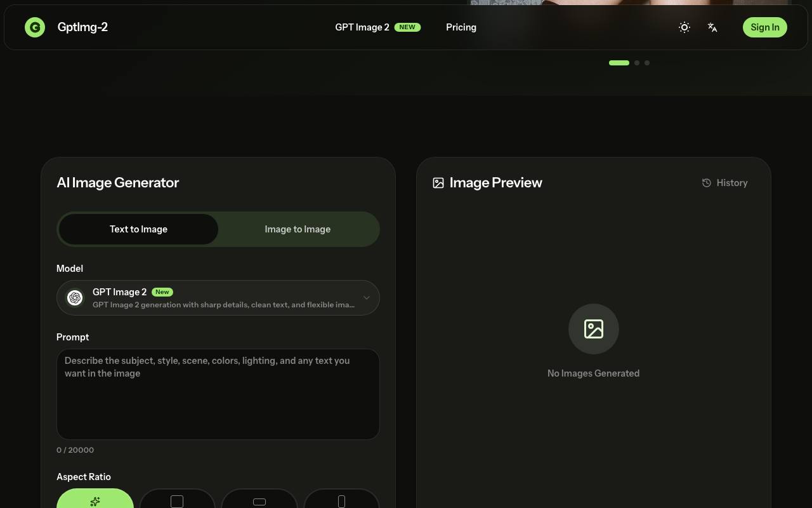Screen dimensions: 812x508
Task: Click the "Model" field label
Action: pyautogui.click(x=70, y=269)
